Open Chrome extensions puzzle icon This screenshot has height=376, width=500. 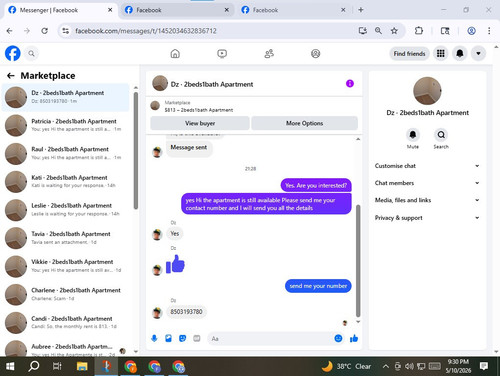click(419, 31)
